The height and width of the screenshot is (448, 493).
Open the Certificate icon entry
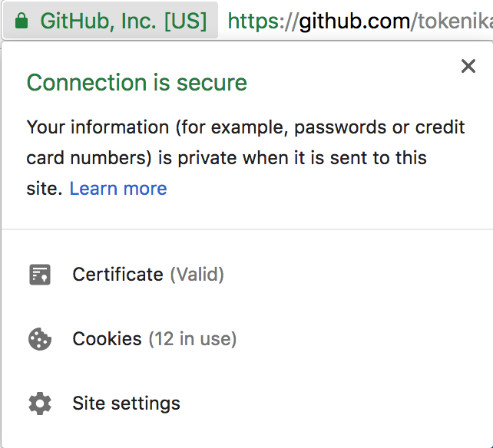(x=40, y=275)
